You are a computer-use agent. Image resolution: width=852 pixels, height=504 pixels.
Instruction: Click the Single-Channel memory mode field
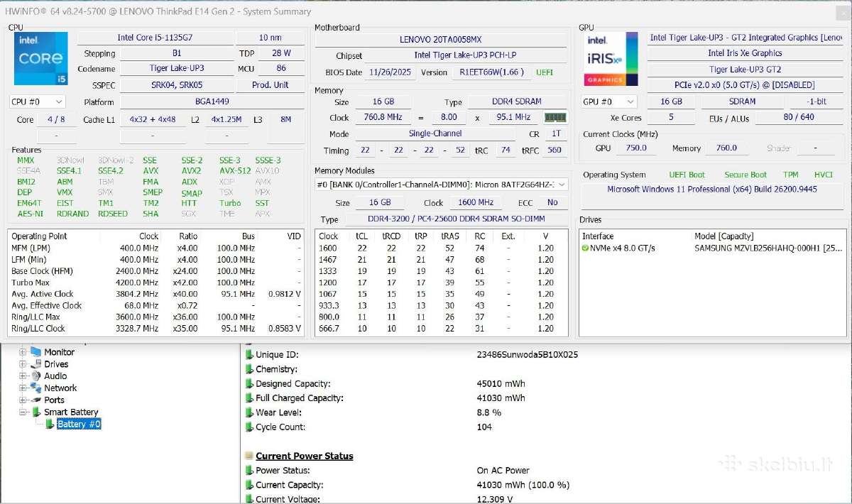(x=435, y=133)
